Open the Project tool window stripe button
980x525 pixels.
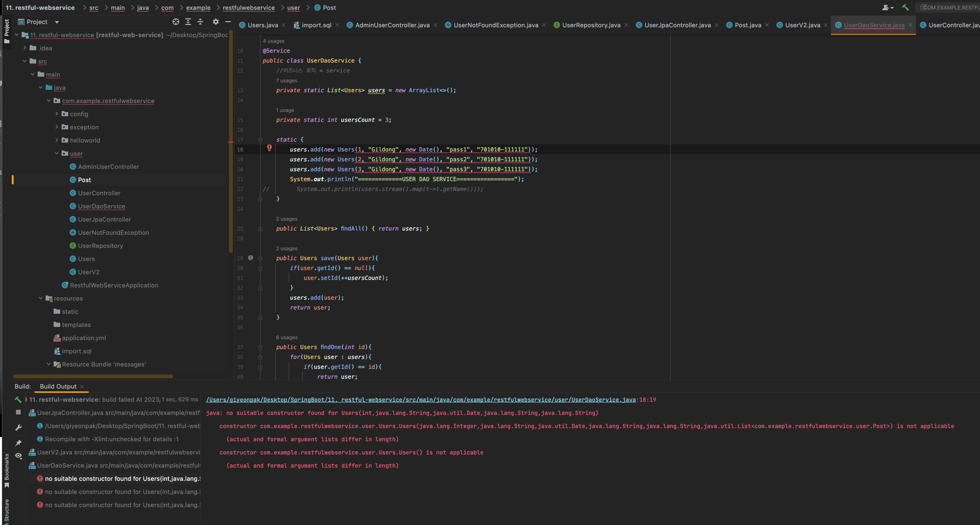7,31
